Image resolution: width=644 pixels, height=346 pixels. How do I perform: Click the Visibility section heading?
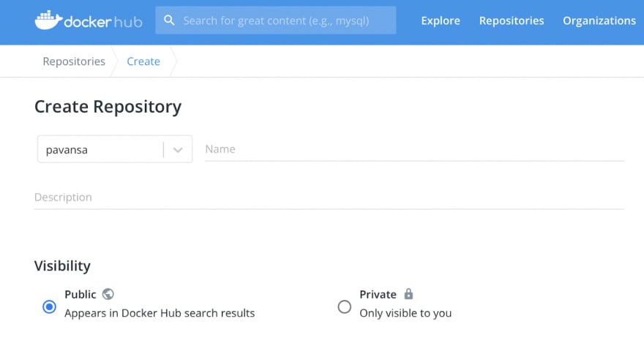click(62, 266)
